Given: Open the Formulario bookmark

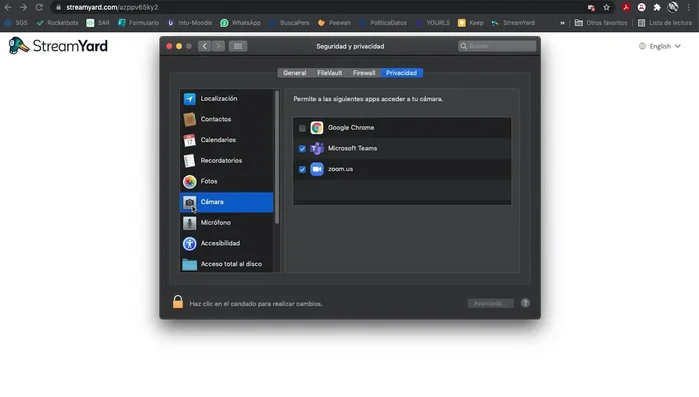Looking at the screenshot, I should coord(138,23).
